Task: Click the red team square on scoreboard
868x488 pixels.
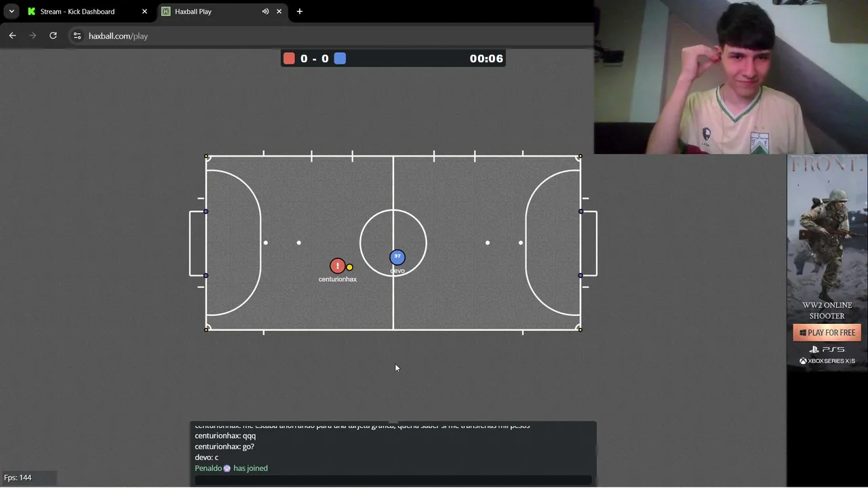Action: click(x=289, y=58)
